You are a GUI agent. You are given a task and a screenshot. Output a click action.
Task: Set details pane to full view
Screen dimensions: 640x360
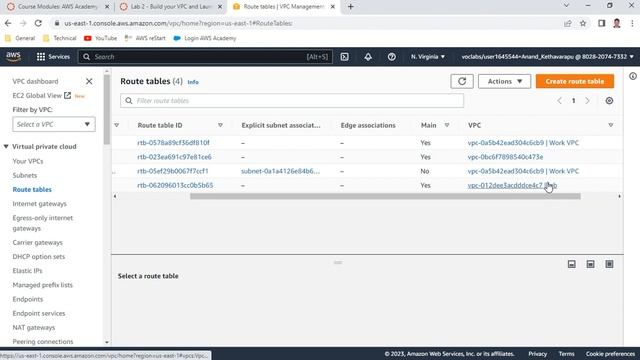click(x=609, y=264)
